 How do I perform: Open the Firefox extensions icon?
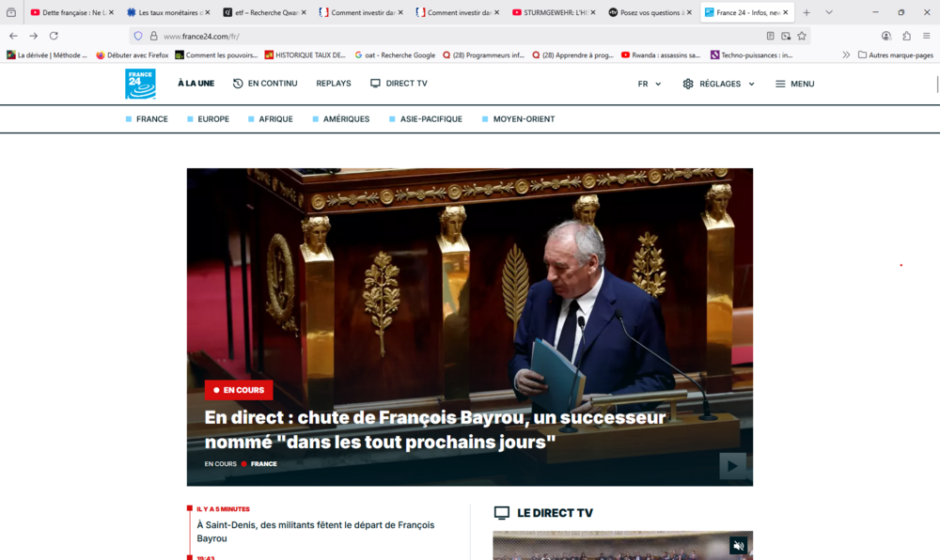click(906, 36)
